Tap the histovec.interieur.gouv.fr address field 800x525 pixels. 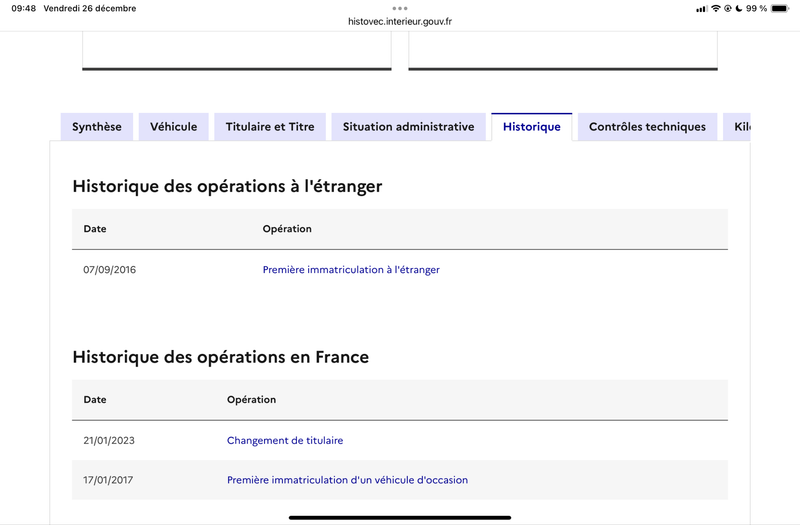[x=400, y=20]
